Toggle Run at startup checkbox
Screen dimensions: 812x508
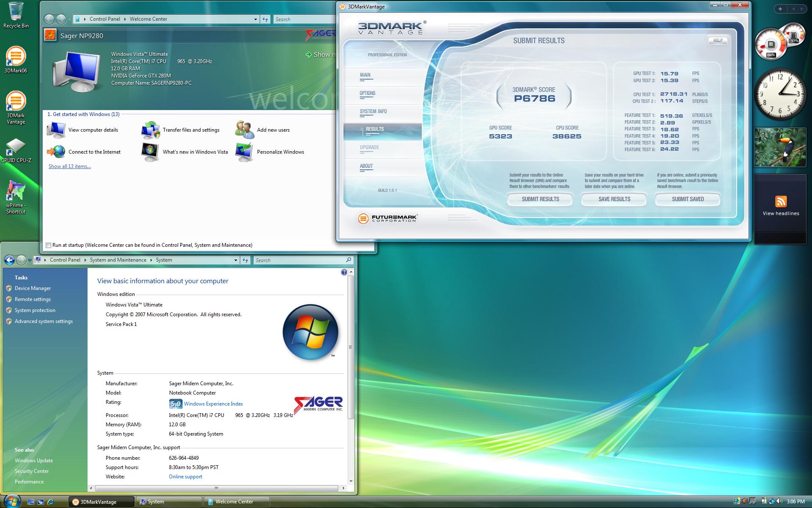pos(48,245)
